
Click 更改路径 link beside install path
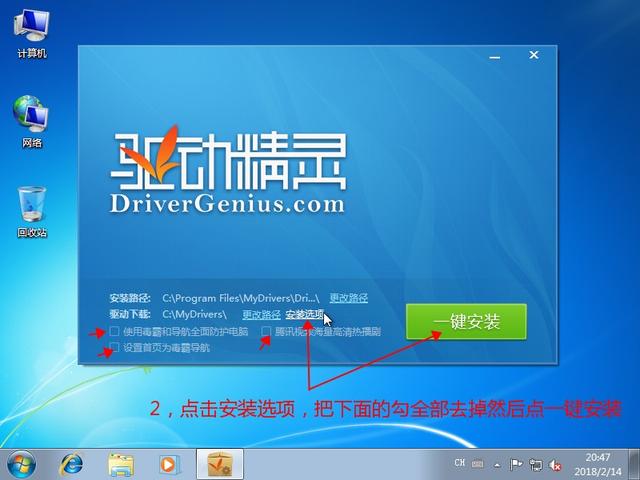[349, 298]
